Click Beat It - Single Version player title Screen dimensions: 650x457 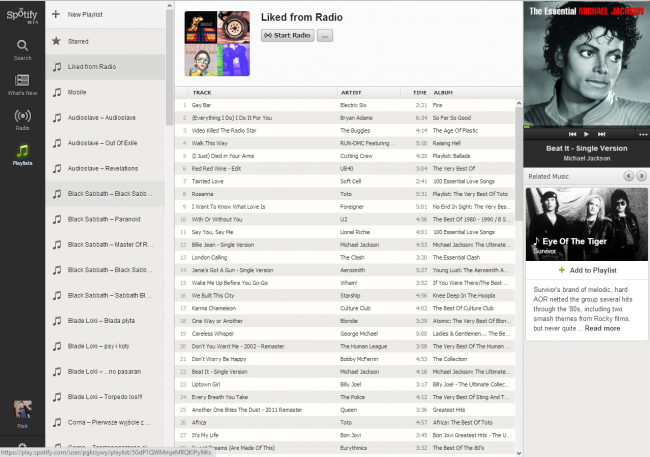[x=587, y=148]
